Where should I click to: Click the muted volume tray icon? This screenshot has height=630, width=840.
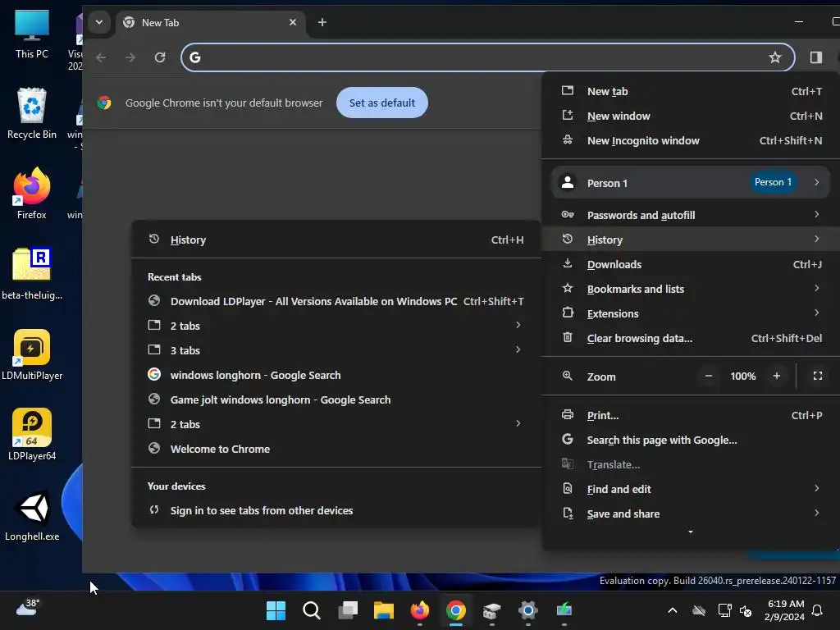click(745, 610)
